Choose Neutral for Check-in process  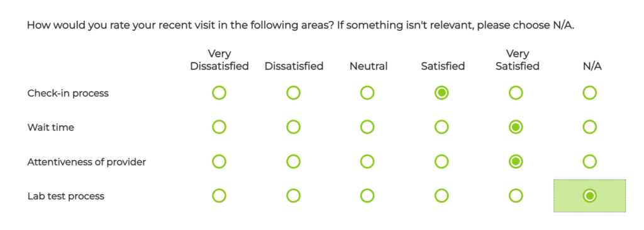click(x=367, y=93)
